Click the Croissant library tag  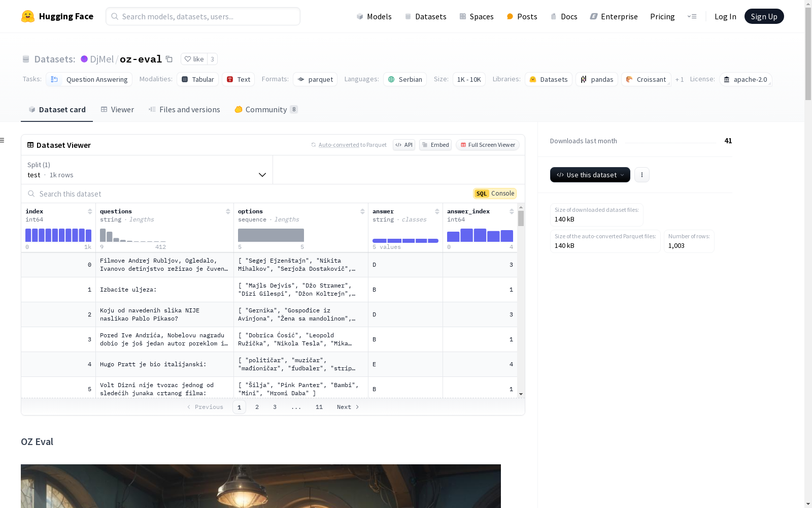pos(646,79)
